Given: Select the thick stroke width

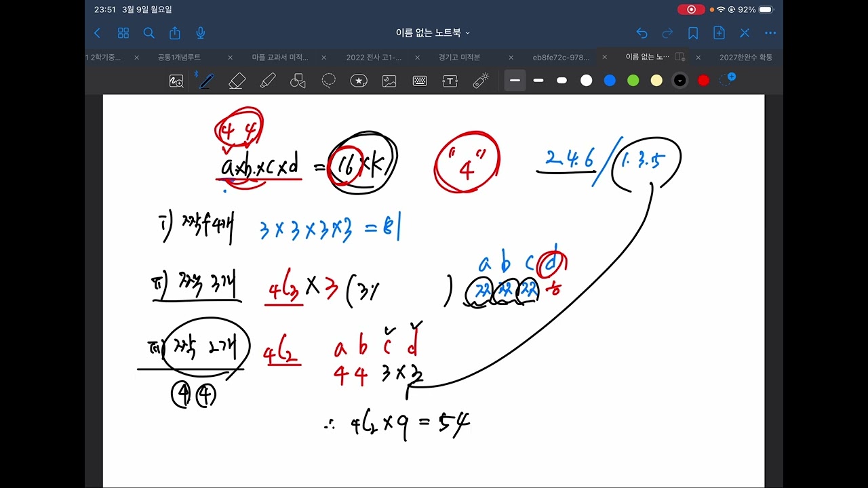Looking at the screenshot, I should (x=561, y=81).
